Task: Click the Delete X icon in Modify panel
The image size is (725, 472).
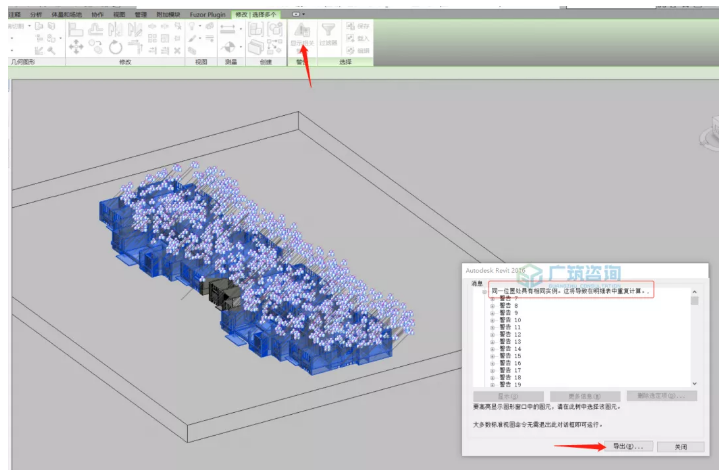Action: pyautogui.click(x=177, y=50)
